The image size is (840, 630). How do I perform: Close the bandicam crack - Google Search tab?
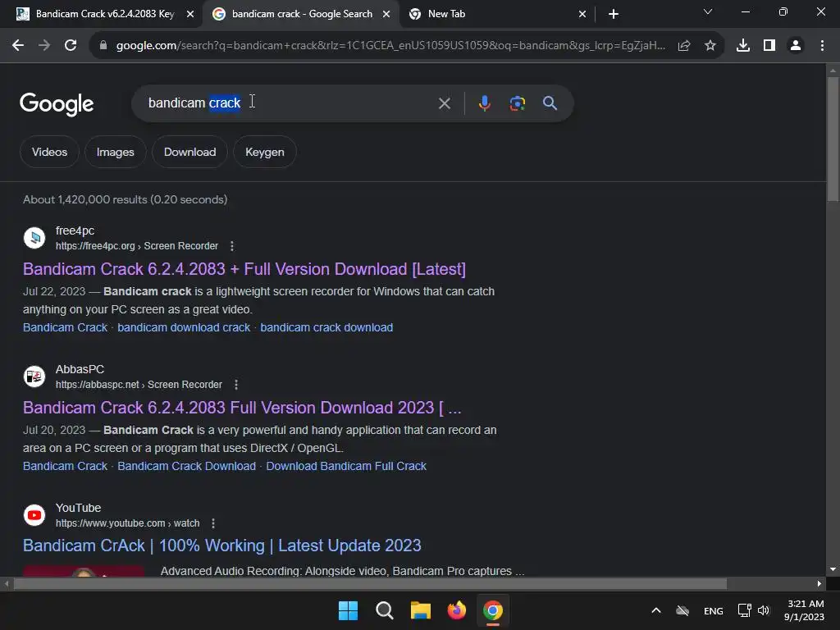pos(386,15)
